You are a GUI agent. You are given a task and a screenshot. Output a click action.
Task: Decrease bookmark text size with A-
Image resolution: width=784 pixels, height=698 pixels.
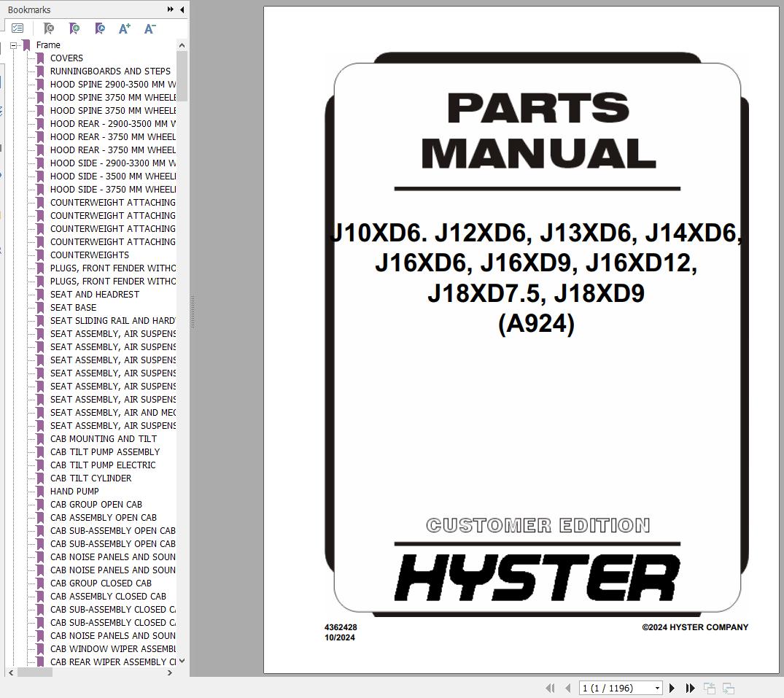[150, 28]
